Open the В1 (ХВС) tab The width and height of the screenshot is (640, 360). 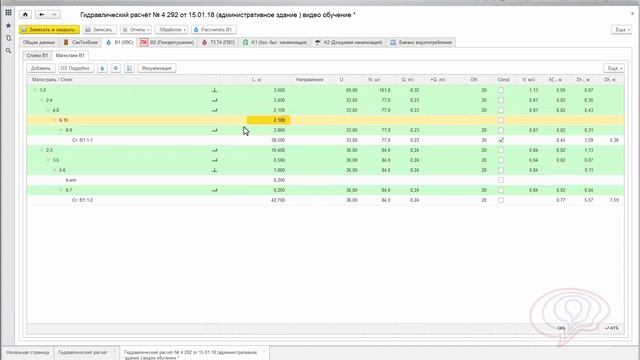point(120,42)
